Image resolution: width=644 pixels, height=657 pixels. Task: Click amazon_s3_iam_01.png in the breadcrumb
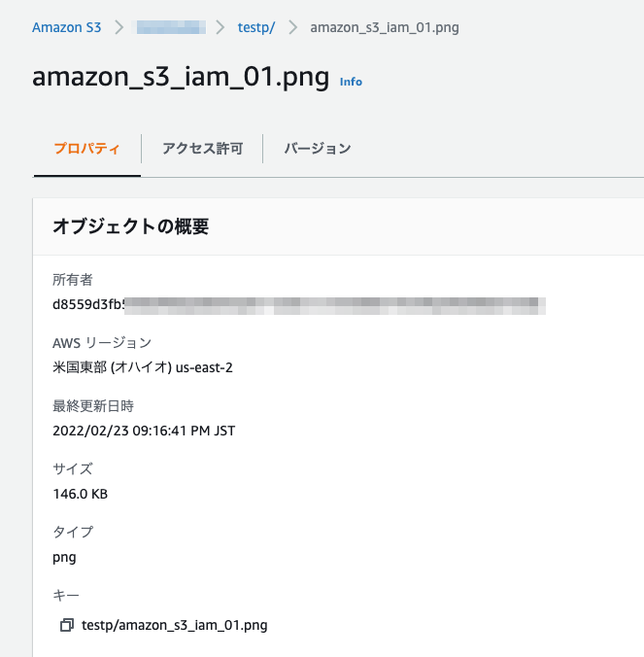point(385,27)
